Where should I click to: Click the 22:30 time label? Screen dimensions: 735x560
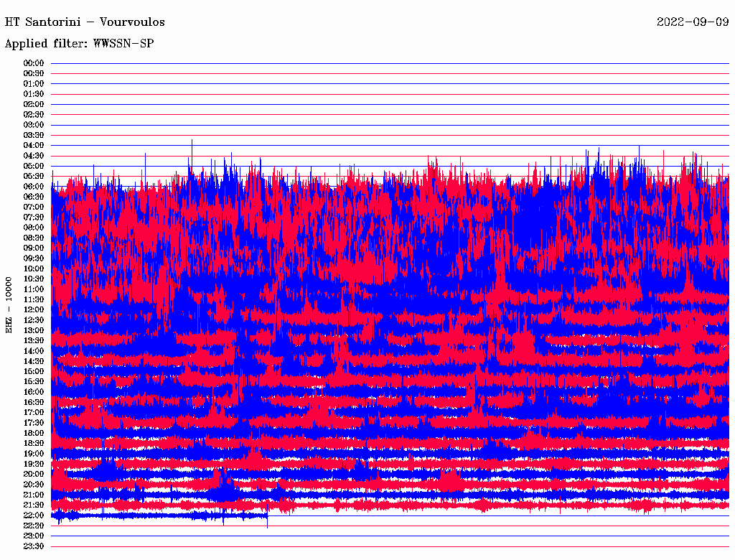coord(34,526)
